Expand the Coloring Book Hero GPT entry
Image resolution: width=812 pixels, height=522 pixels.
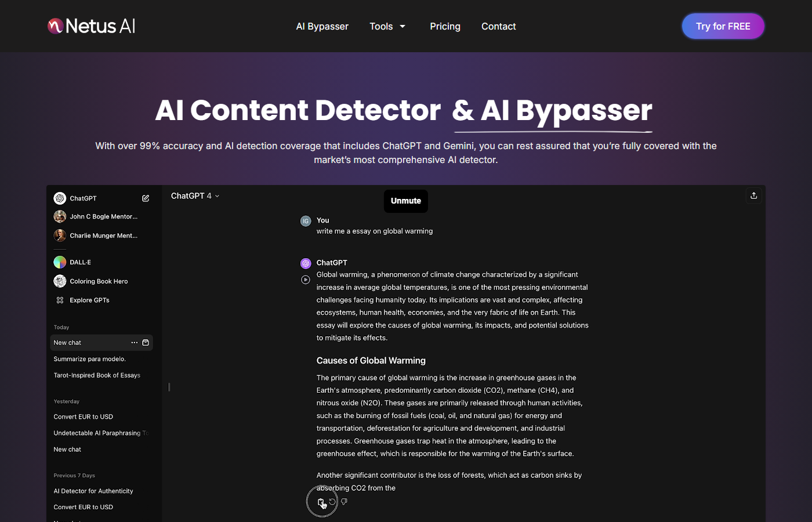(x=98, y=281)
